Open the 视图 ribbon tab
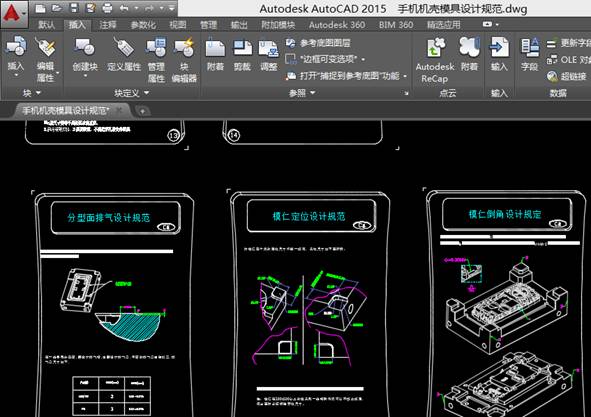This screenshot has height=417, width=591. coord(178,25)
